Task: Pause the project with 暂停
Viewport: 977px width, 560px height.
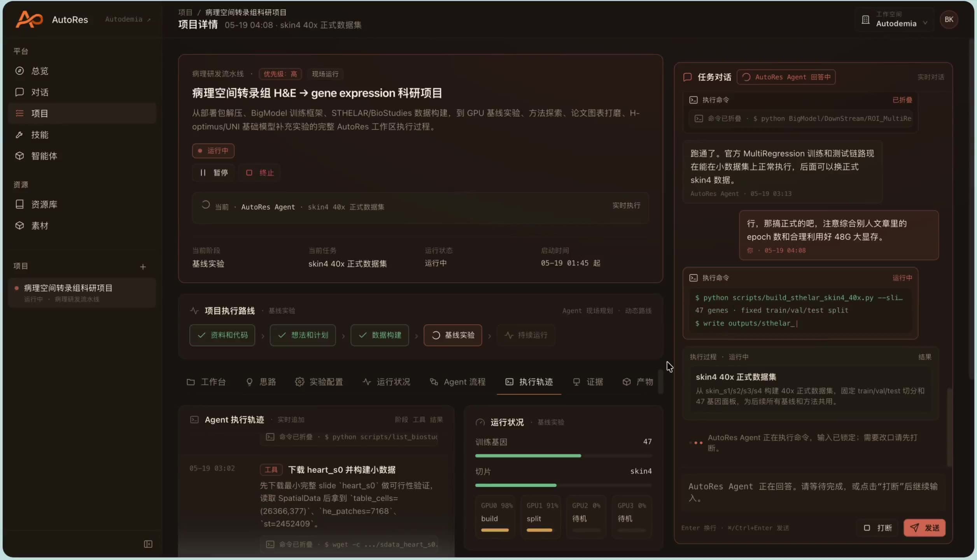Action: point(214,173)
